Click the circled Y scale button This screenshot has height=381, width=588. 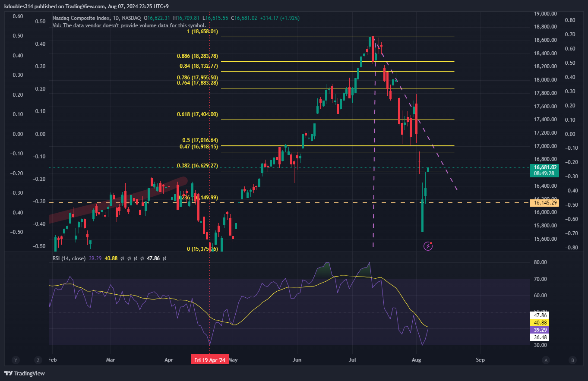[16, 360]
